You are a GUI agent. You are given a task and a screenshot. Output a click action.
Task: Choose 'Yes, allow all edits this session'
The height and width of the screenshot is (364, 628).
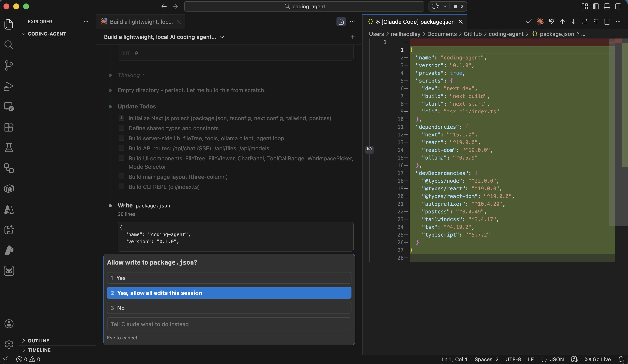(x=229, y=293)
